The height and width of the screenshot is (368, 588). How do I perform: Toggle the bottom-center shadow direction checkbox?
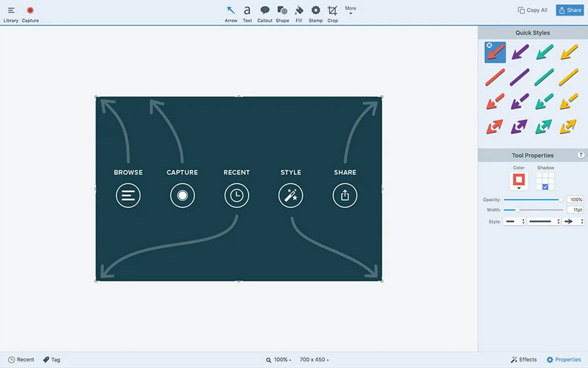click(x=545, y=187)
